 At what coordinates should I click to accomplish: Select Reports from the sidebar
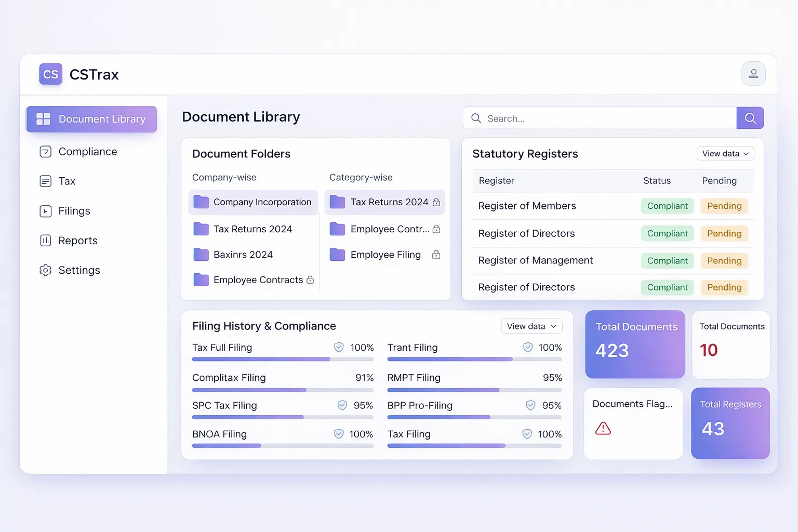coord(78,241)
